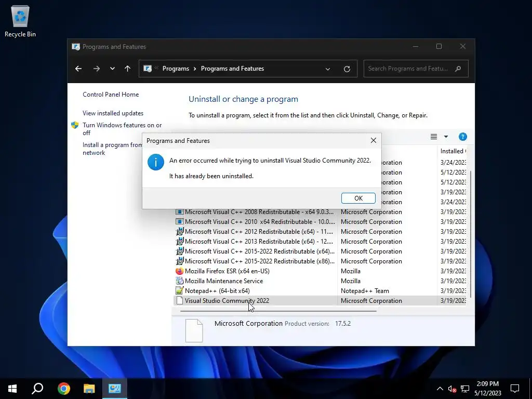Click the Up one level arrow
Screen dimensions: 532x399
tap(128, 69)
